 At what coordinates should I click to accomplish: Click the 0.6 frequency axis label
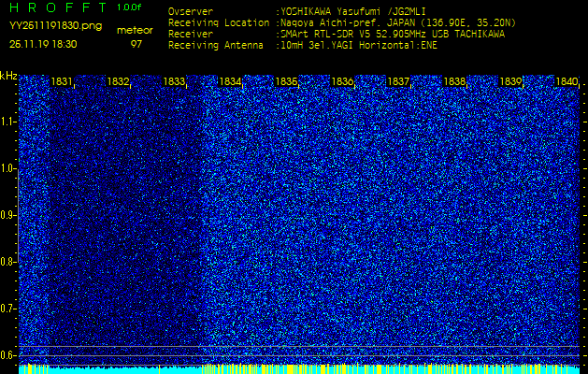pos(7,355)
